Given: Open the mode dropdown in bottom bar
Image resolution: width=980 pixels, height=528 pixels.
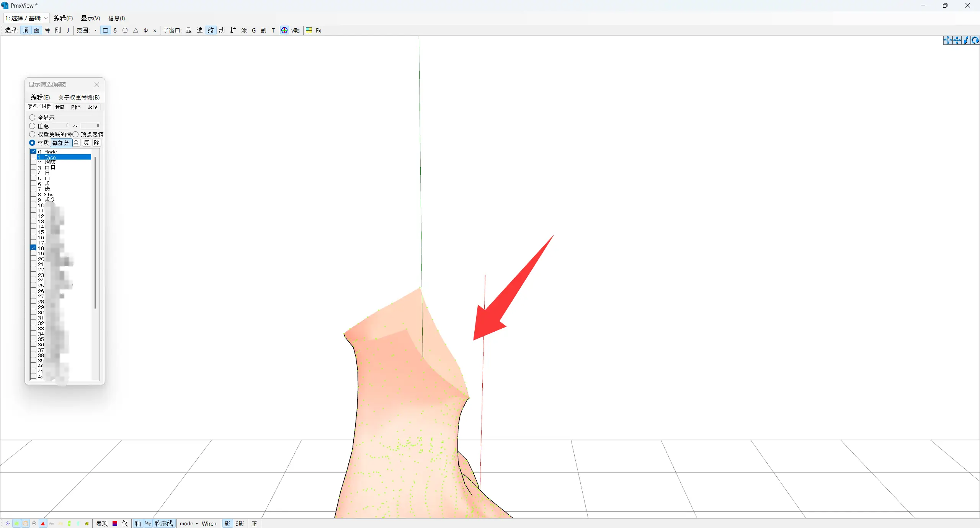Looking at the screenshot, I should (x=189, y=523).
